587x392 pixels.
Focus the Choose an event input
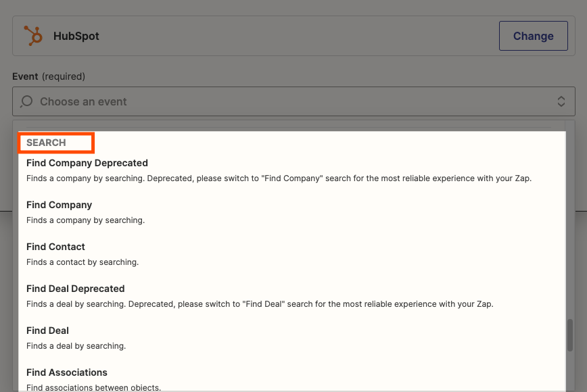pos(293,101)
